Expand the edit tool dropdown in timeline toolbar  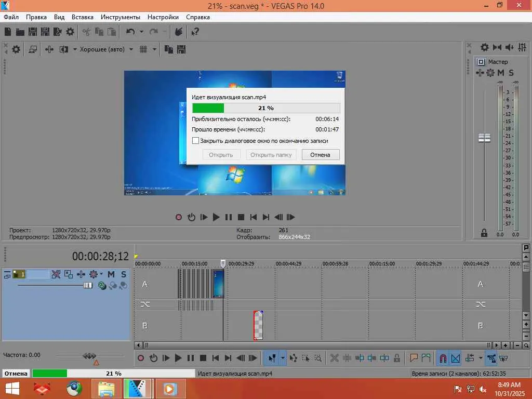tap(283, 358)
